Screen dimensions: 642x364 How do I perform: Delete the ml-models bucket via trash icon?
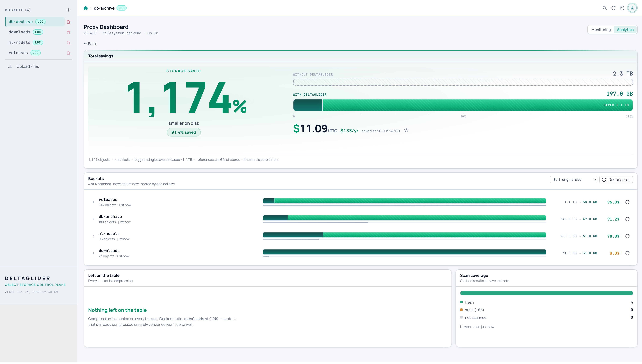69,43
